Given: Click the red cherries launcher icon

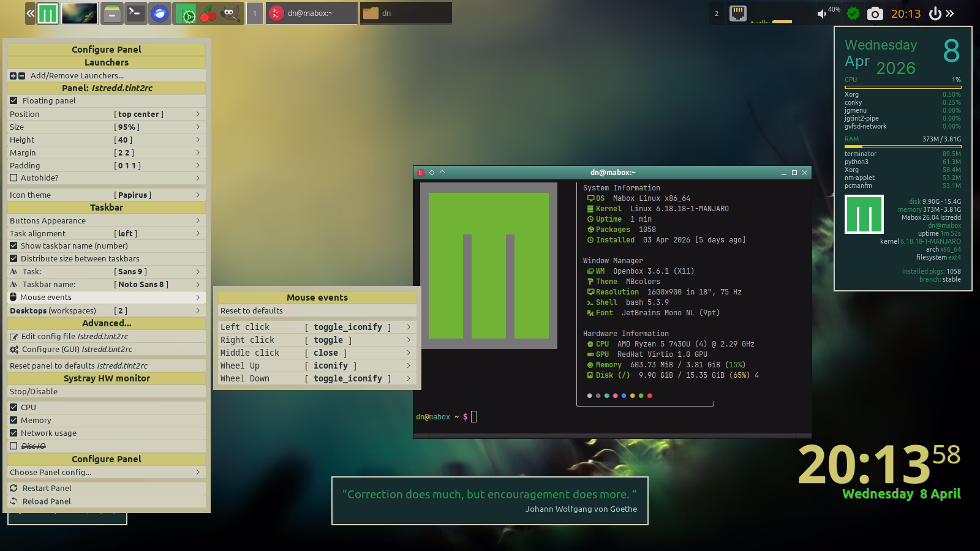Looking at the screenshot, I should (x=208, y=13).
